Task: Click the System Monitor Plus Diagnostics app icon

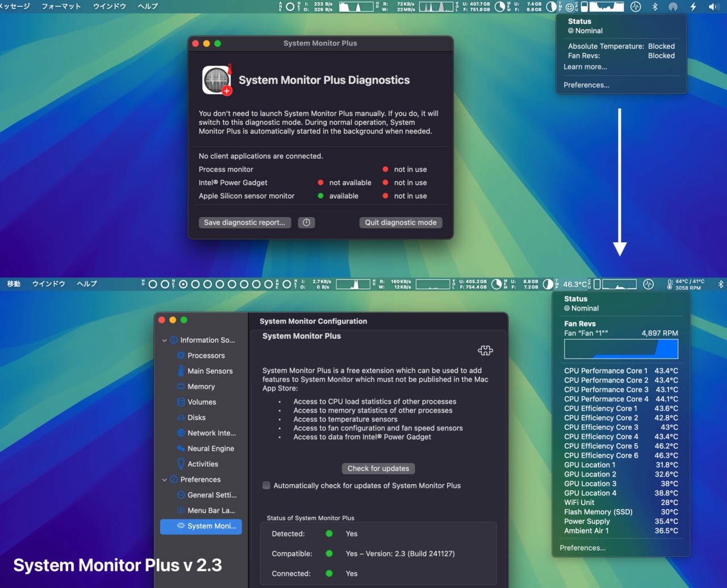Action: (x=217, y=79)
